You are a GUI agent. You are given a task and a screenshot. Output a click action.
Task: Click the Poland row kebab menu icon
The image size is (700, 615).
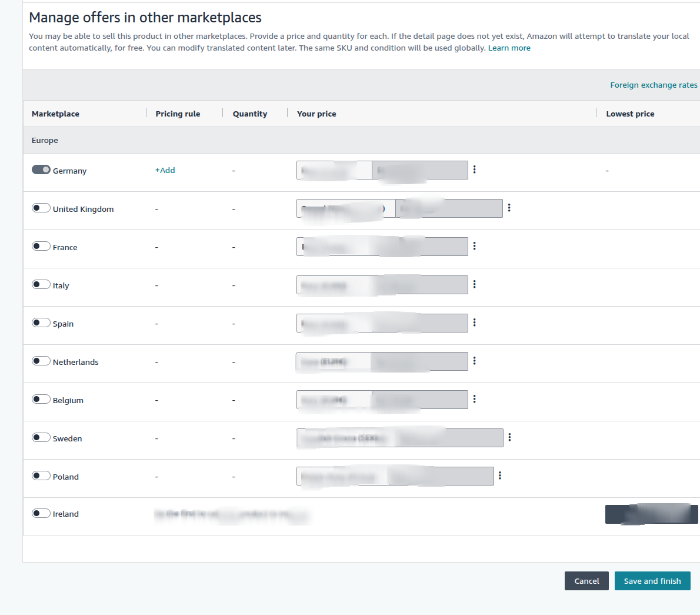[x=500, y=476]
